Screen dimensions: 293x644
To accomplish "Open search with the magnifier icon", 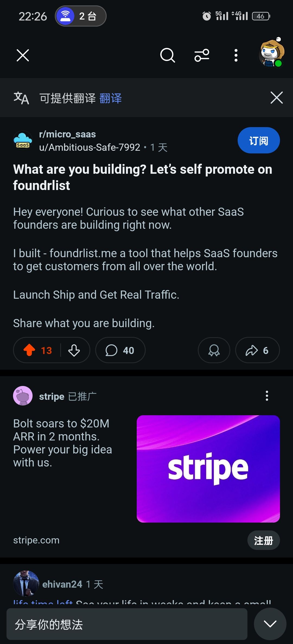I will click(167, 55).
